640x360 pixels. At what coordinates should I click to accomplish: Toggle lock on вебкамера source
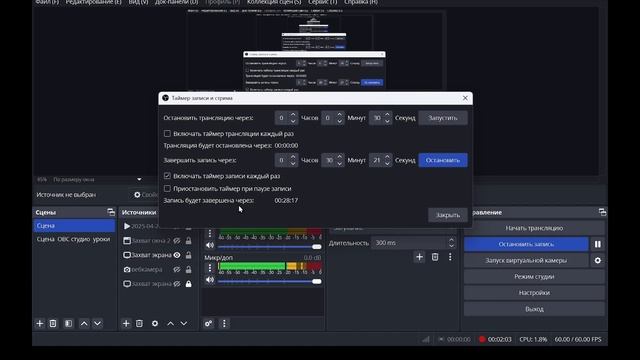[189, 269]
